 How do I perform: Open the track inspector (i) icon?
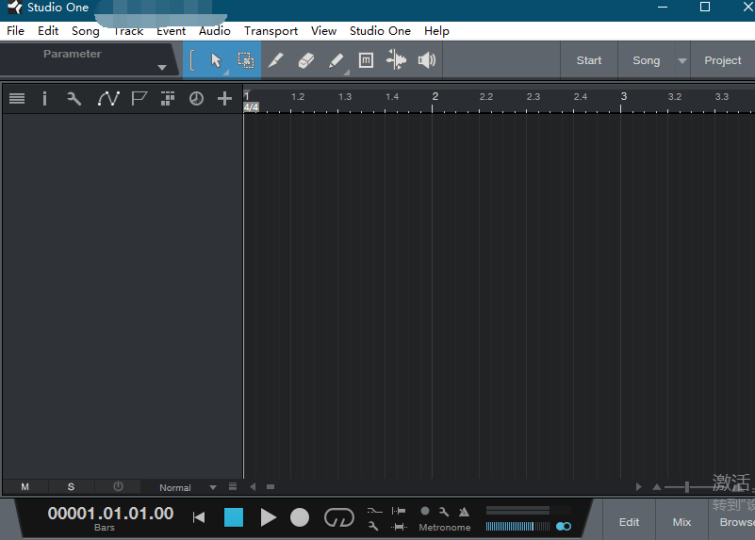(x=44, y=98)
